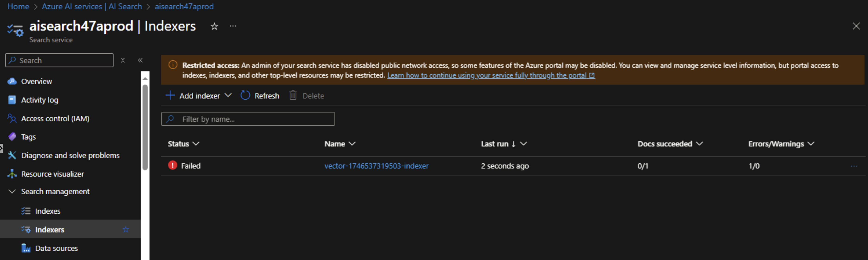
Task: Click the purple Tags icon
Action: point(12,136)
